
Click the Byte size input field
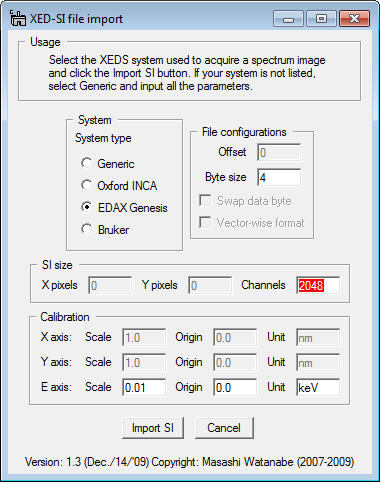point(279,177)
